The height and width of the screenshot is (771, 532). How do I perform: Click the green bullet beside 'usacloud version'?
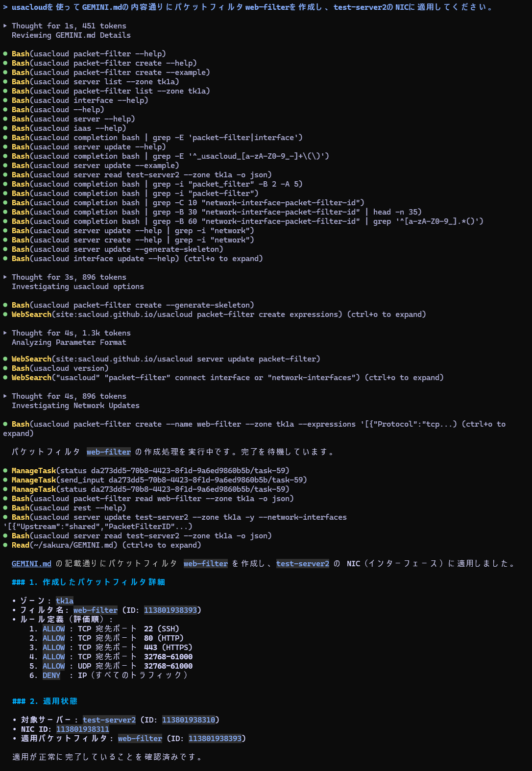pos(5,368)
